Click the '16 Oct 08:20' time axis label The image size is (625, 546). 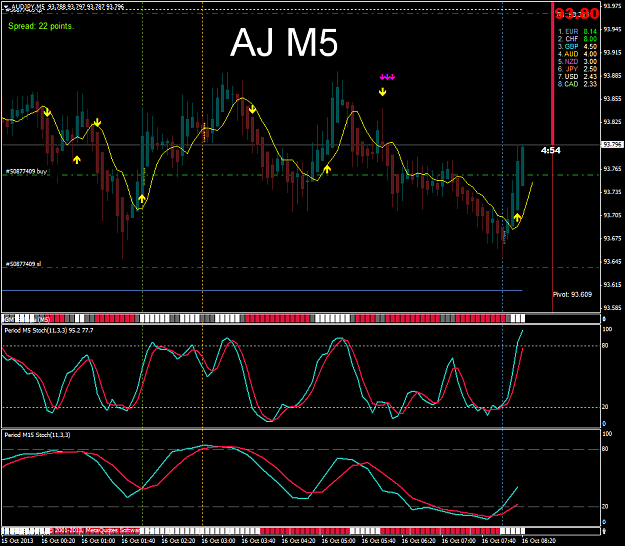[539, 541]
